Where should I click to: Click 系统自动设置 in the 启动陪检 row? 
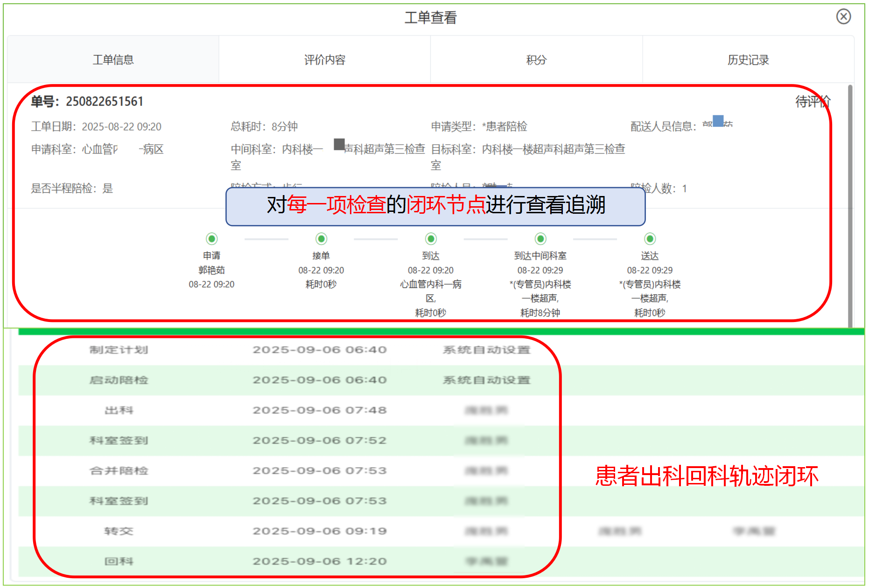pos(486,380)
